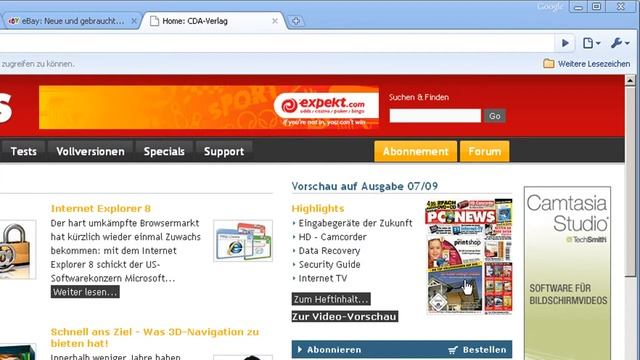Viewport: 640px width, 360px height.
Task: Click Zur Video-Vorschau link
Action: coord(345,317)
